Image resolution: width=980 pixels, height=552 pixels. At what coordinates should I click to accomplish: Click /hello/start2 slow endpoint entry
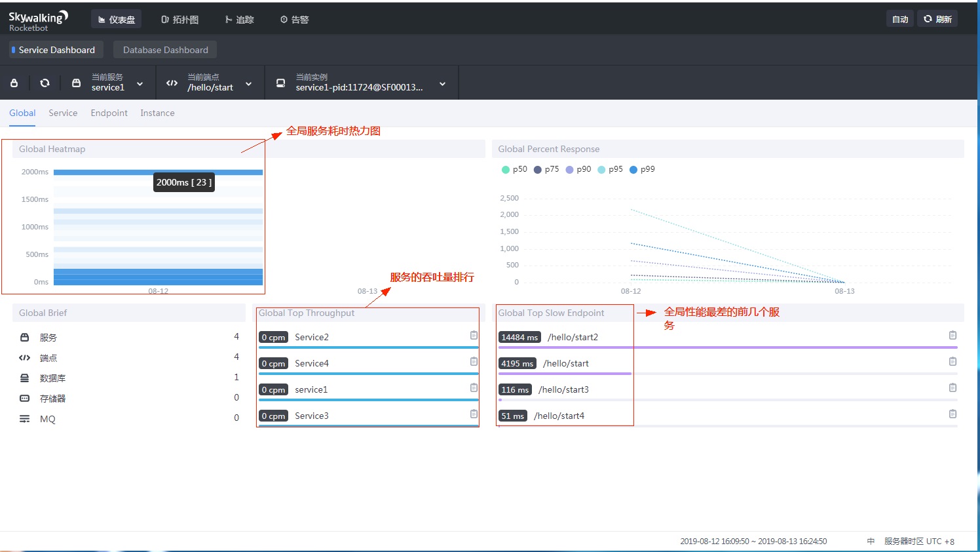pyautogui.click(x=573, y=337)
